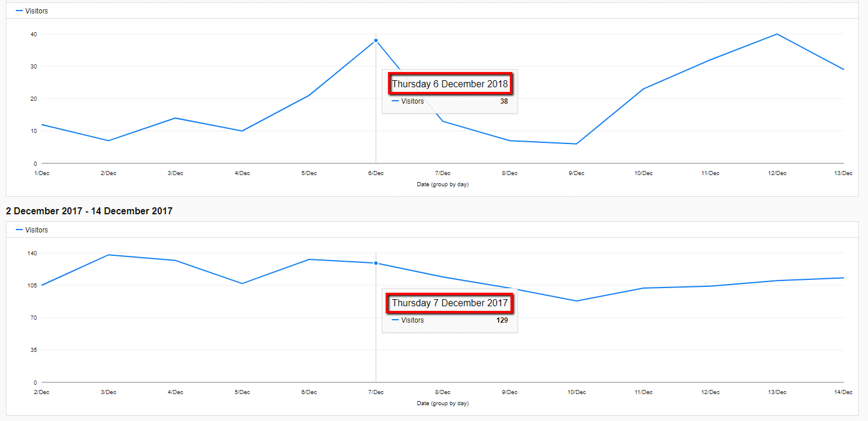Toggle the Visitors legend in the 2018 chart
868x421 pixels.
click(32, 11)
